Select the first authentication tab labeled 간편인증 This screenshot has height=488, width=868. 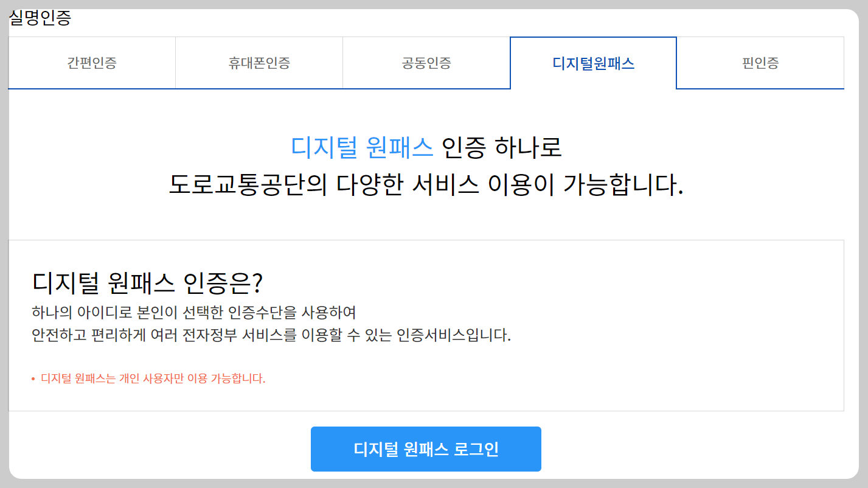(91, 63)
